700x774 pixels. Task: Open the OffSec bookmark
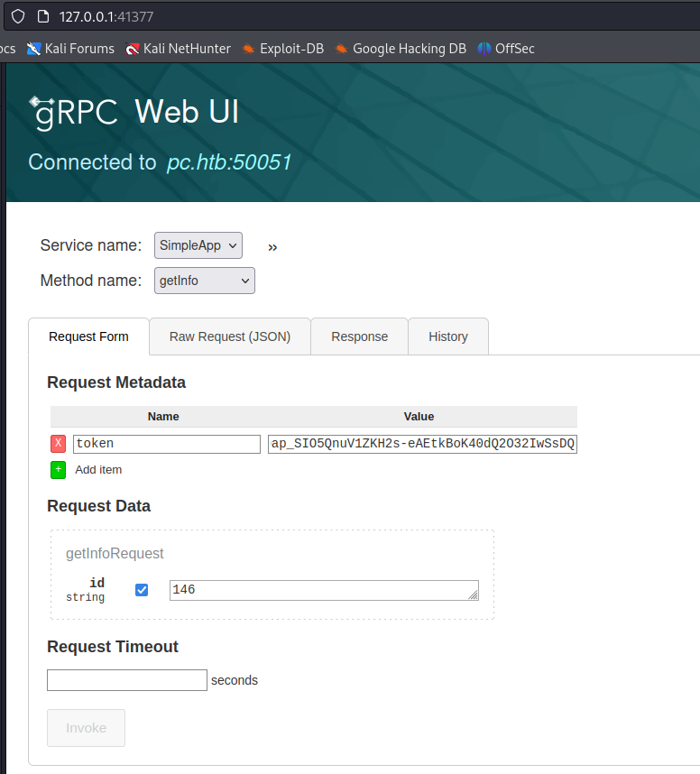tap(506, 49)
